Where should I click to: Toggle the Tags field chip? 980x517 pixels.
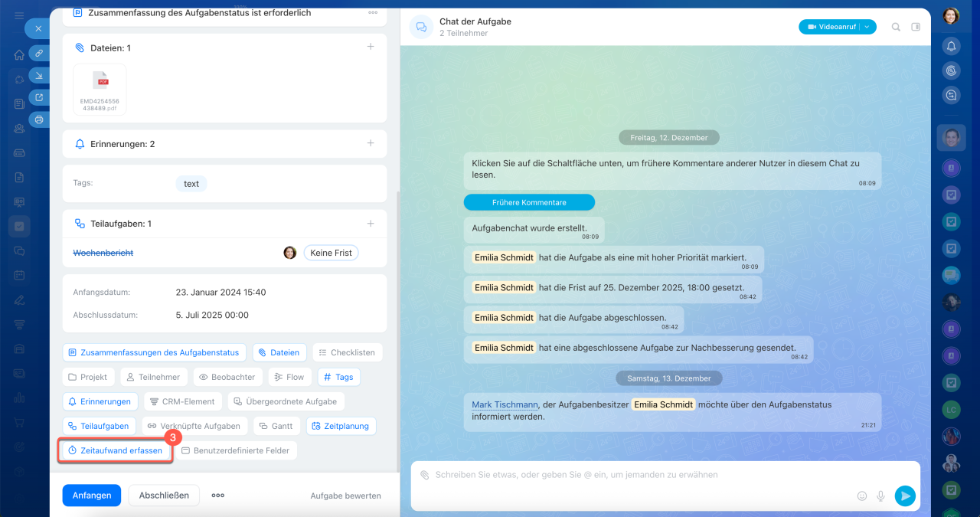(x=338, y=377)
